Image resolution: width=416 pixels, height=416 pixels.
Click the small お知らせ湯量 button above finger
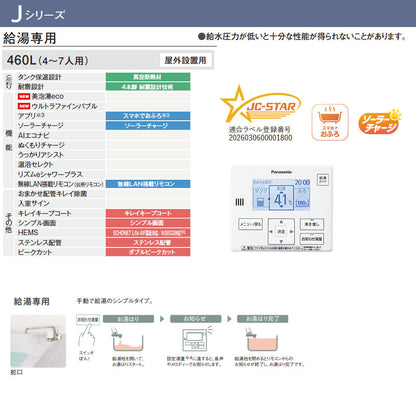[88, 319]
